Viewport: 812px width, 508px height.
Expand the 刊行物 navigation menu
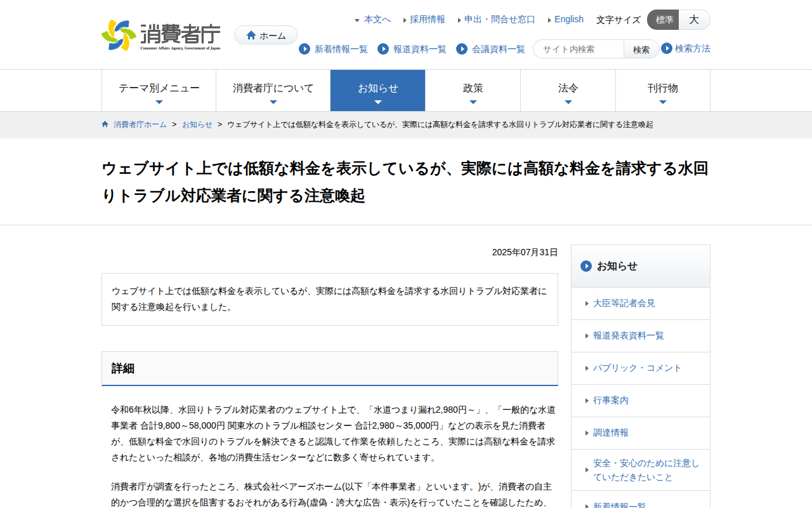(x=663, y=90)
